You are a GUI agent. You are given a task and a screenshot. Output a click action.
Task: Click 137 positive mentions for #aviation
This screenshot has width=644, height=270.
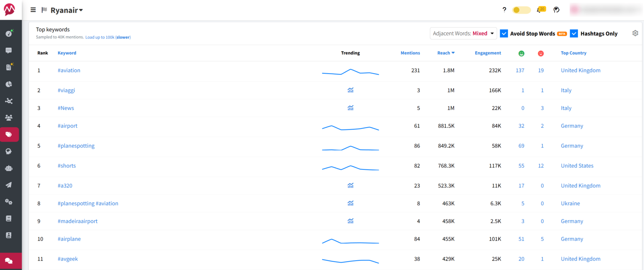click(x=520, y=71)
